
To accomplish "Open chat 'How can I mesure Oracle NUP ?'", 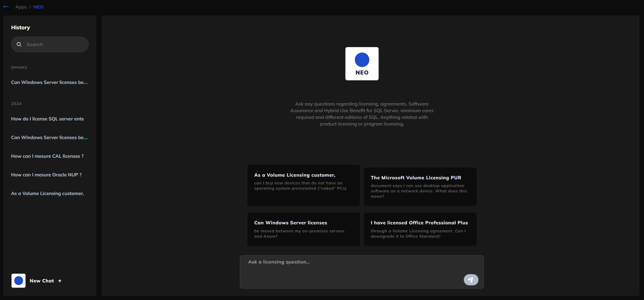I will (46, 175).
